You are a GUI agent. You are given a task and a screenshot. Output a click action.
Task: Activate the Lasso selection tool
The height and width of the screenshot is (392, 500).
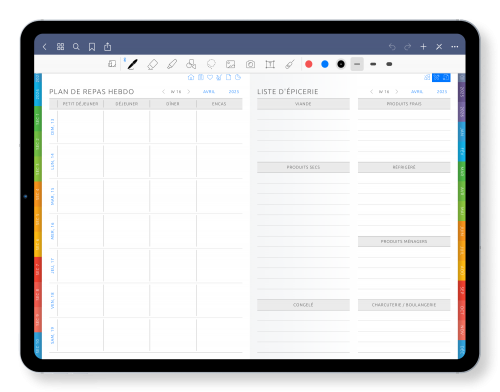(211, 64)
